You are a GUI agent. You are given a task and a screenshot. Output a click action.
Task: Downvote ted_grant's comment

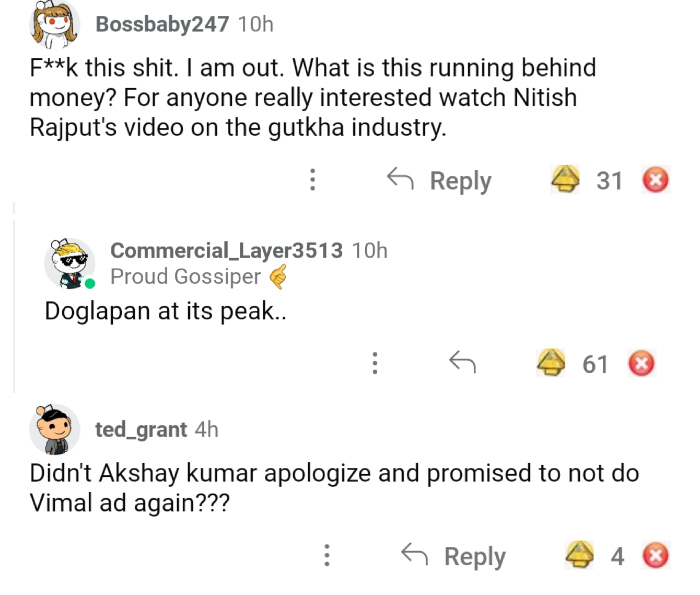click(x=655, y=555)
